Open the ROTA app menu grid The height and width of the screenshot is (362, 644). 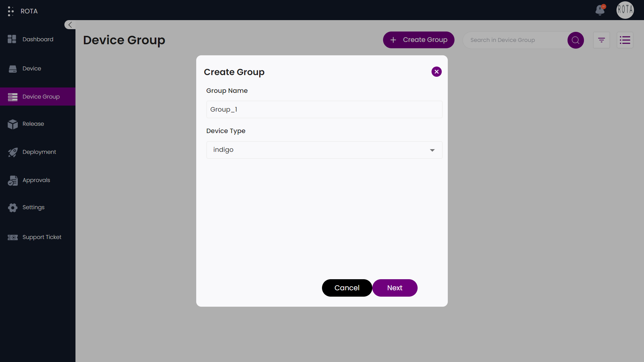point(11,11)
